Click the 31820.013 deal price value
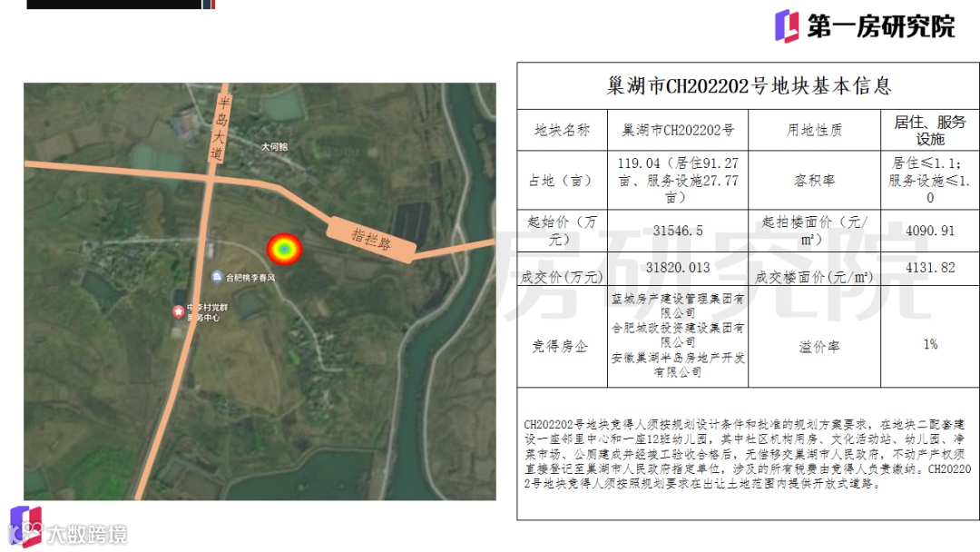This screenshot has height=552, width=980. [678, 268]
